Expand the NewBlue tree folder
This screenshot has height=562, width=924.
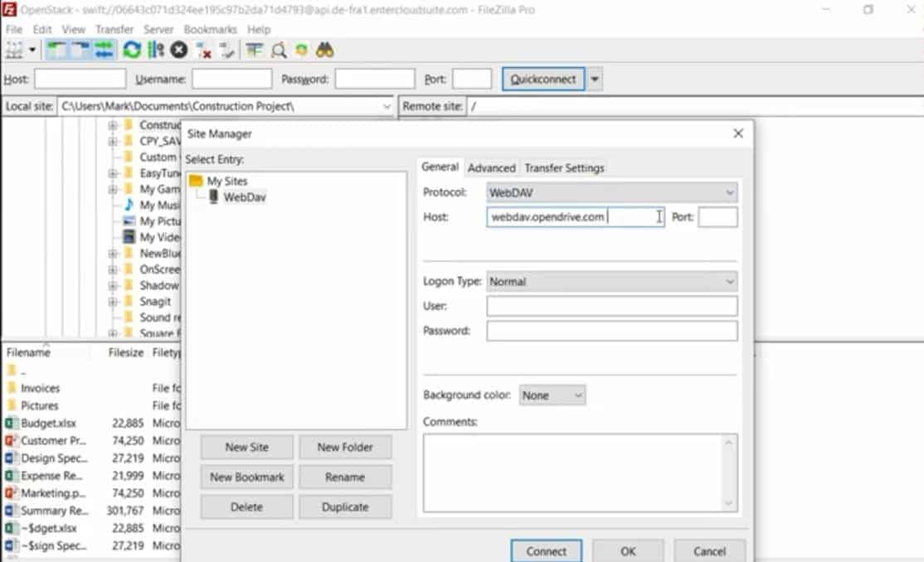[113, 254]
